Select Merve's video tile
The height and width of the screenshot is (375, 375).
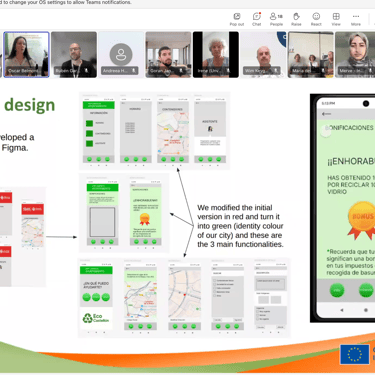tap(355, 55)
